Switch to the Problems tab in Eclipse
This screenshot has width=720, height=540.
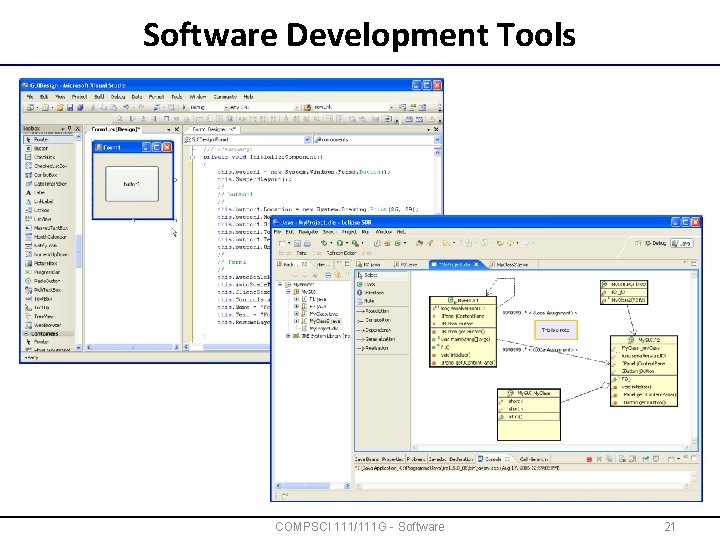click(x=416, y=459)
